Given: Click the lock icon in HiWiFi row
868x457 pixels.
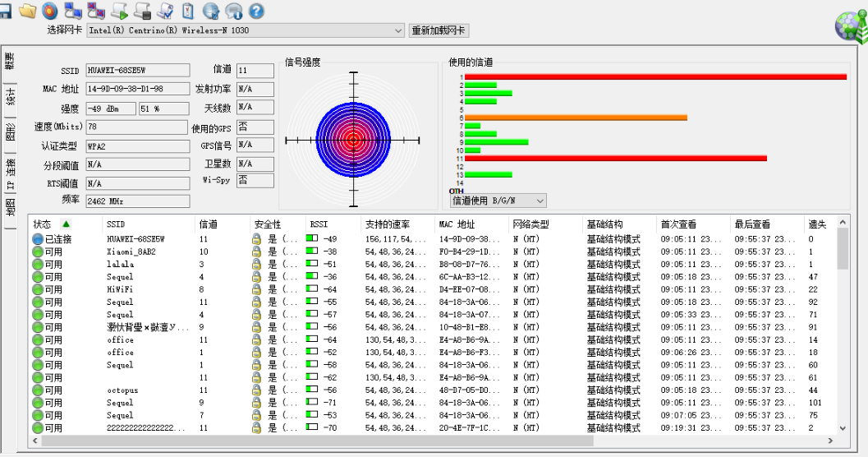Looking at the screenshot, I should (x=256, y=289).
